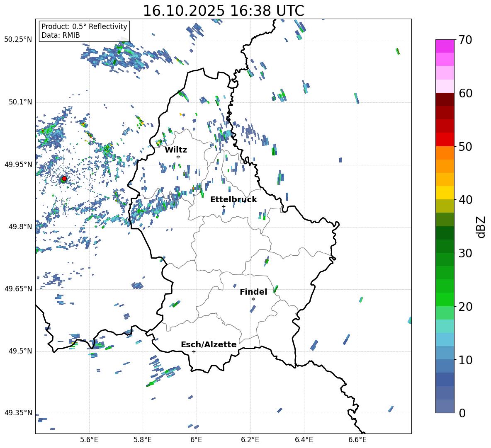Click the cross marker below Wiltz

point(178,157)
